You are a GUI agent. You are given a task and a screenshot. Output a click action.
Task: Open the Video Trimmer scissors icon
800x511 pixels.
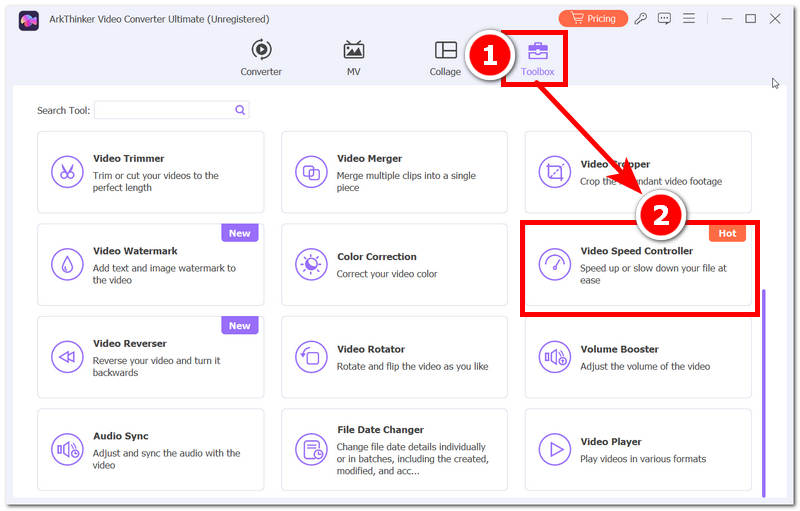tap(67, 172)
